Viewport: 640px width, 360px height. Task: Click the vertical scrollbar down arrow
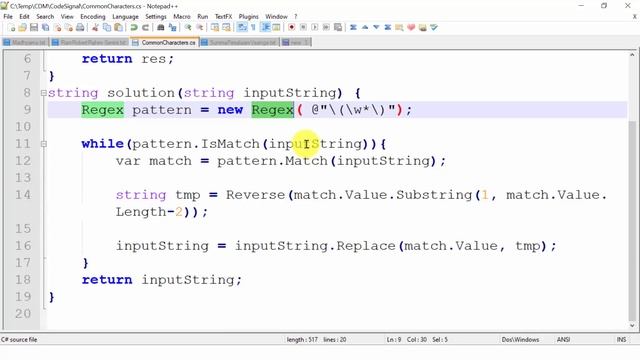pos(632,326)
